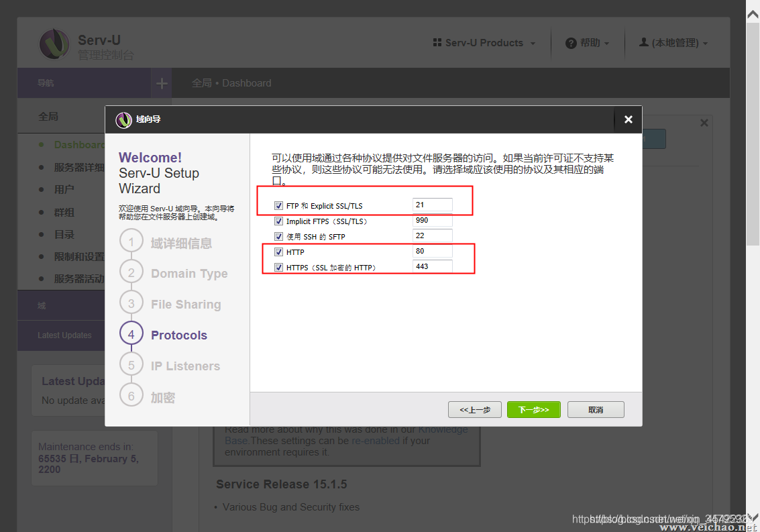This screenshot has width=760, height=532.
Task: Click Service Release 15.1.5 heading
Action: click(282, 484)
